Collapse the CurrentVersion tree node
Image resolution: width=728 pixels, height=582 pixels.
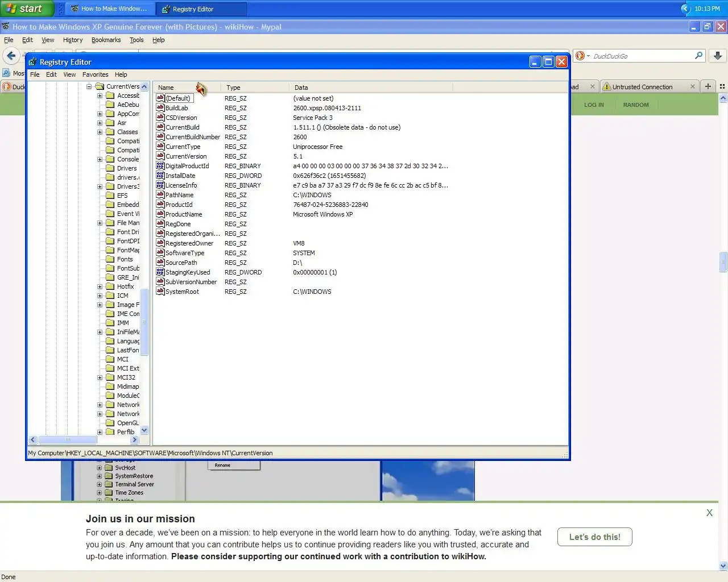tap(89, 86)
